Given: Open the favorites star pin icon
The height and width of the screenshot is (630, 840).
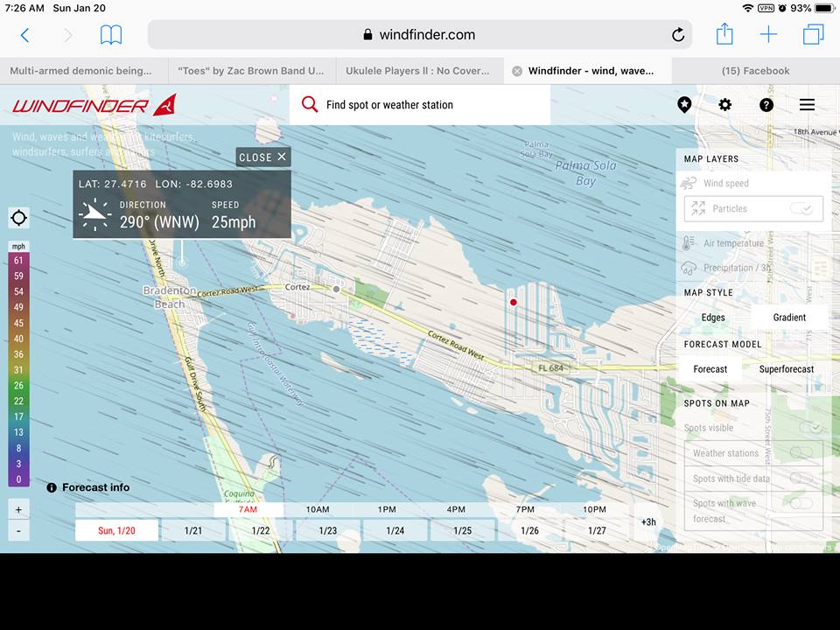Looking at the screenshot, I should (684, 105).
